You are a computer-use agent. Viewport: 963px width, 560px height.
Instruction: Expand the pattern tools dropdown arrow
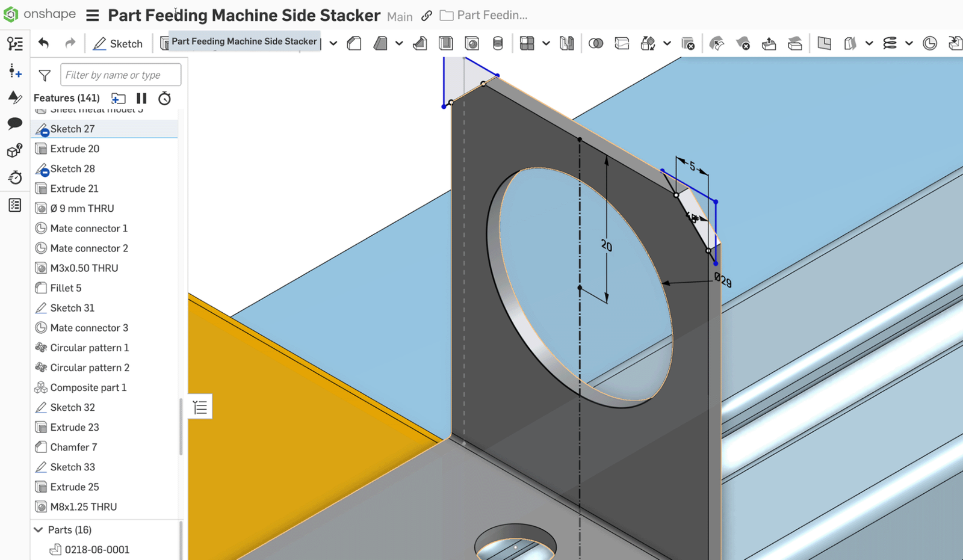pyautogui.click(x=545, y=43)
